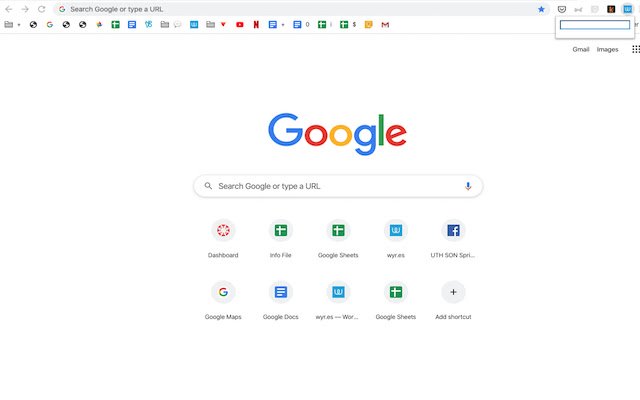Open the speech bubble bookmark icon

tap(178, 24)
